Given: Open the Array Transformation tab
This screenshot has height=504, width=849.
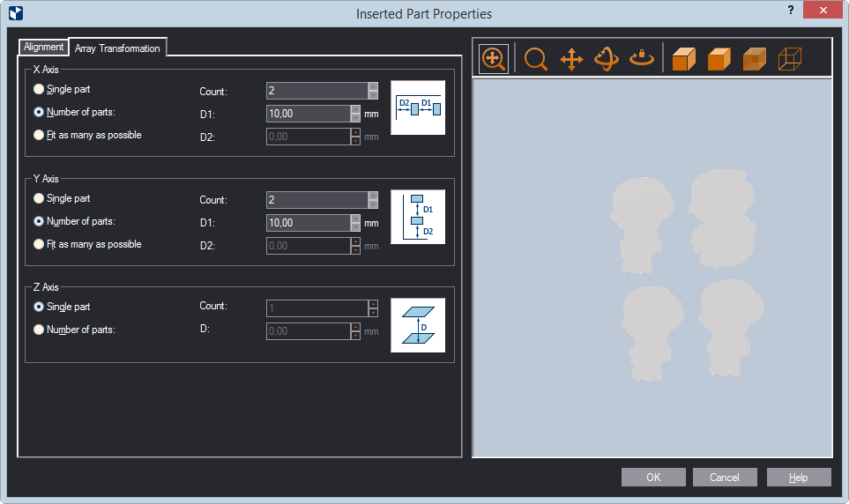Looking at the screenshot, I should coord(117,48).
